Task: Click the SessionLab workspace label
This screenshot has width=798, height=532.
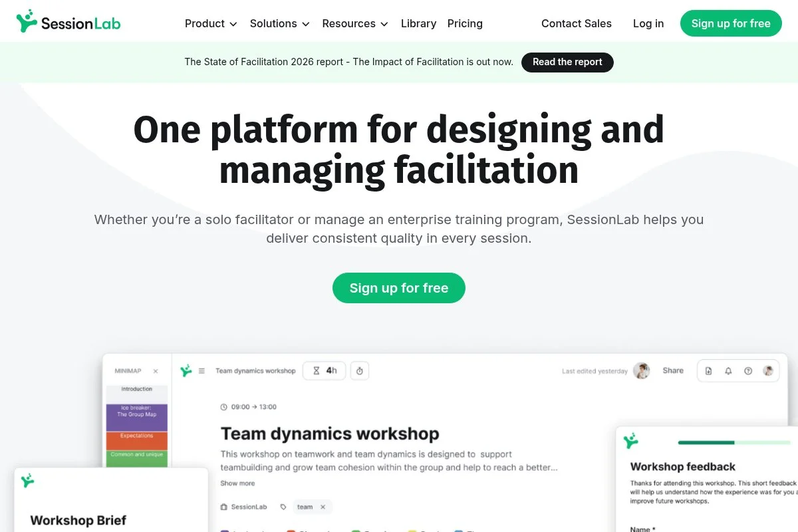Action: [249, 507]
